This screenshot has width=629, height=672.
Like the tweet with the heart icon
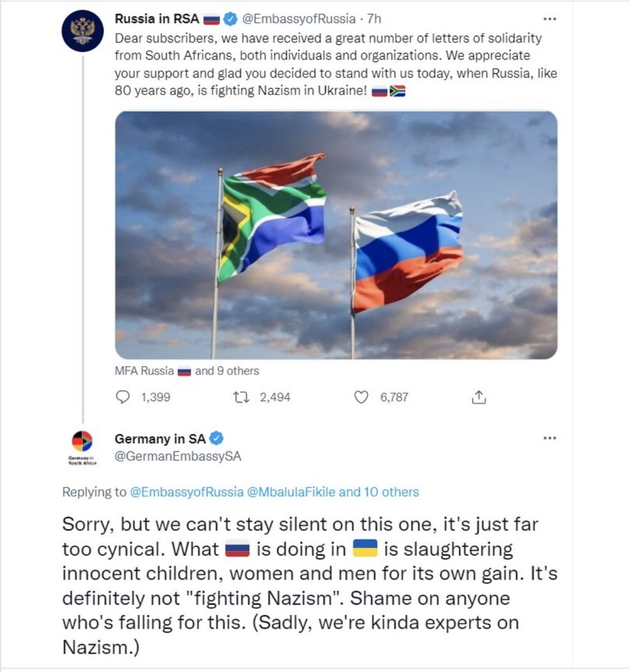click(361, 397)
